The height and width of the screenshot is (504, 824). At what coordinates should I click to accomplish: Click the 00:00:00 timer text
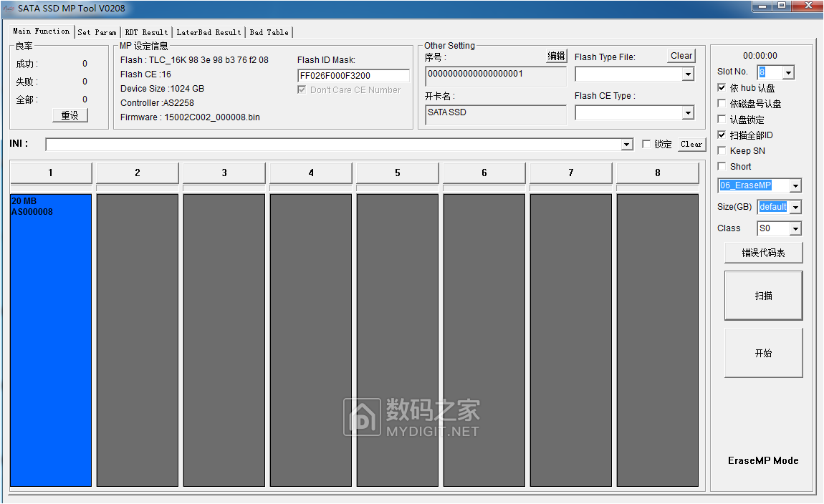[x=760, y=56]
